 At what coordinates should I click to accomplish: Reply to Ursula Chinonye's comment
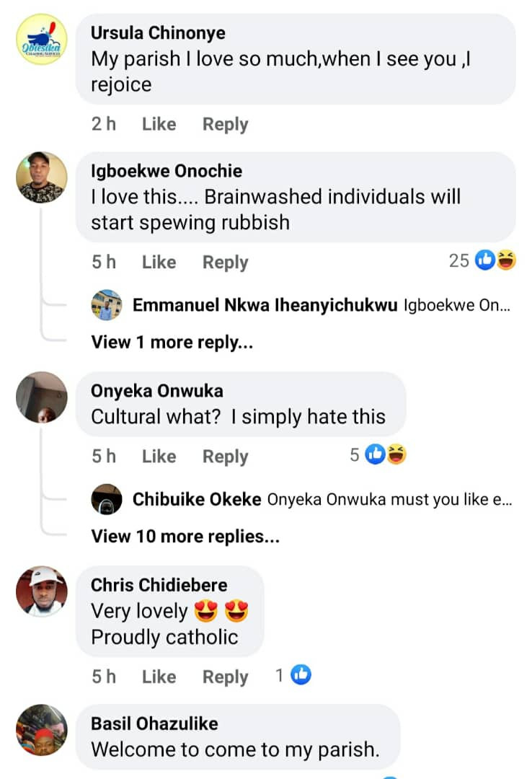tap(225, 124)
